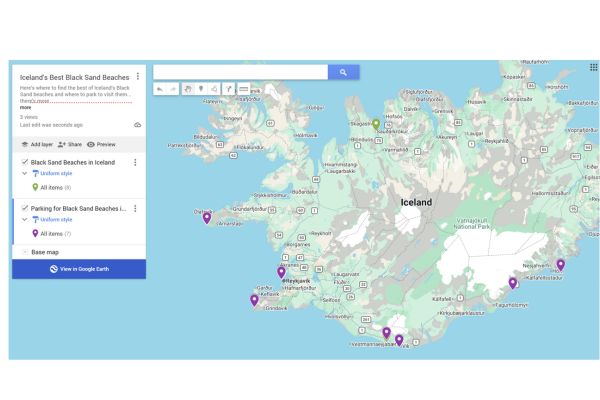
Task: Click the Undo arrow in the map toolbar
Action: tap(160, 90)
